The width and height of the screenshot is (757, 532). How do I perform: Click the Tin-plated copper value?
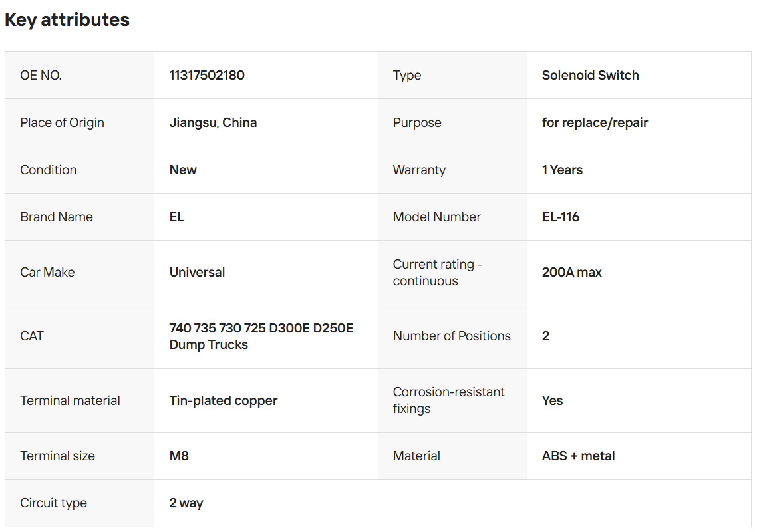pos(224,400)
